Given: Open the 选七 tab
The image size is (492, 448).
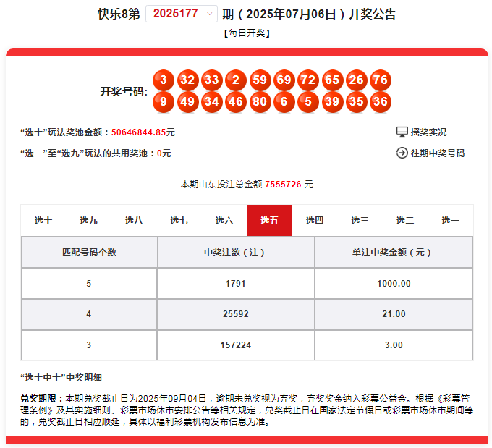Looking at the screenshot, I should 179,221.
